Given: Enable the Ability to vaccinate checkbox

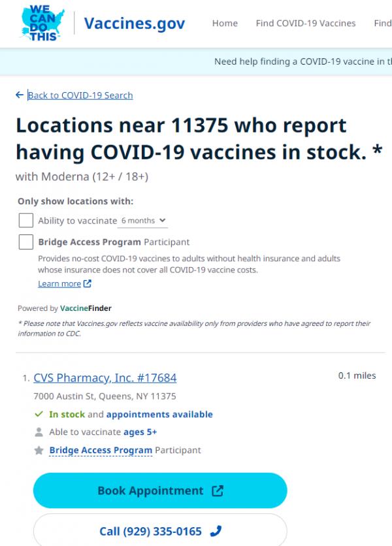Looking at the screenshot, I should (26, 221).
